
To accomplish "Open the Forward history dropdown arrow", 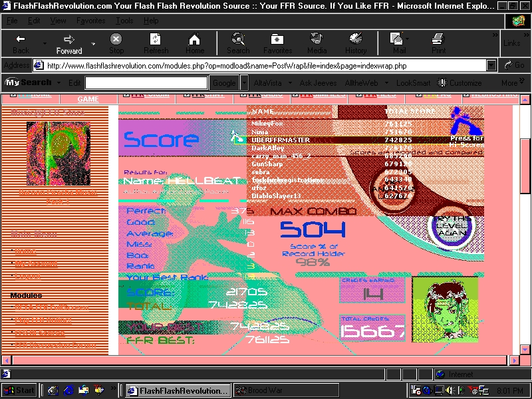I will coord(93,43).
